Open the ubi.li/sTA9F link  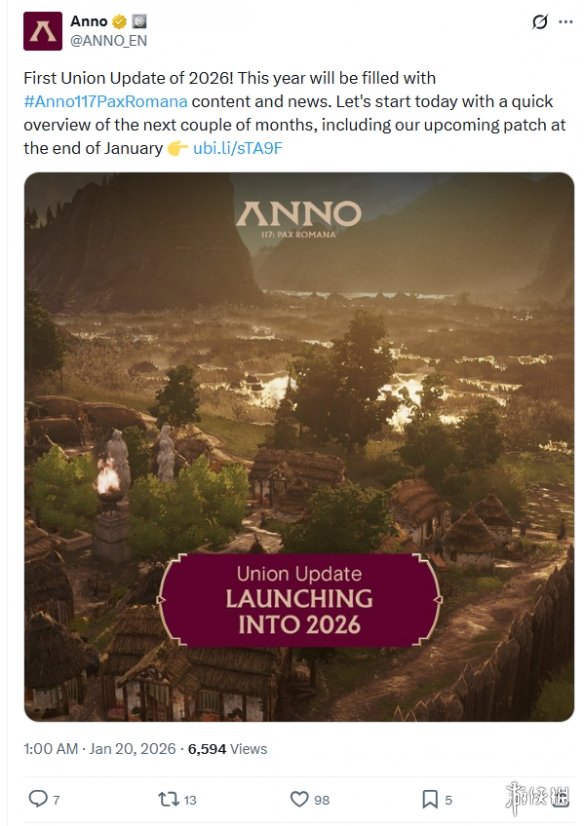coord(237,148)
